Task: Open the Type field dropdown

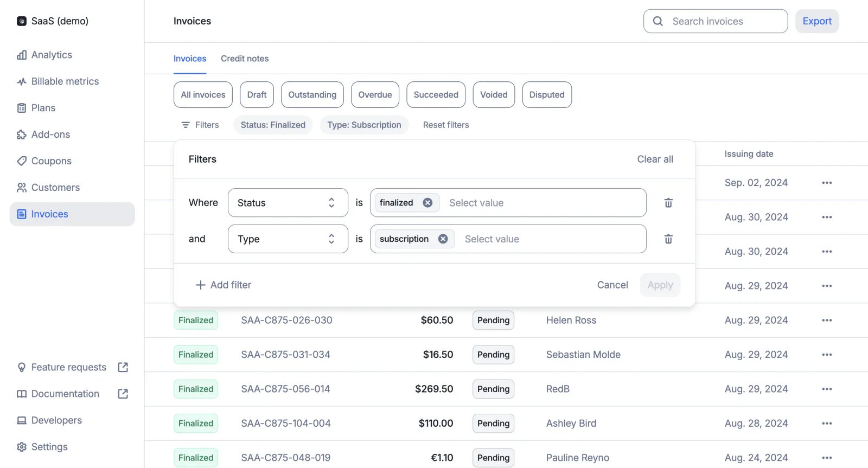Action: [288, 239]
